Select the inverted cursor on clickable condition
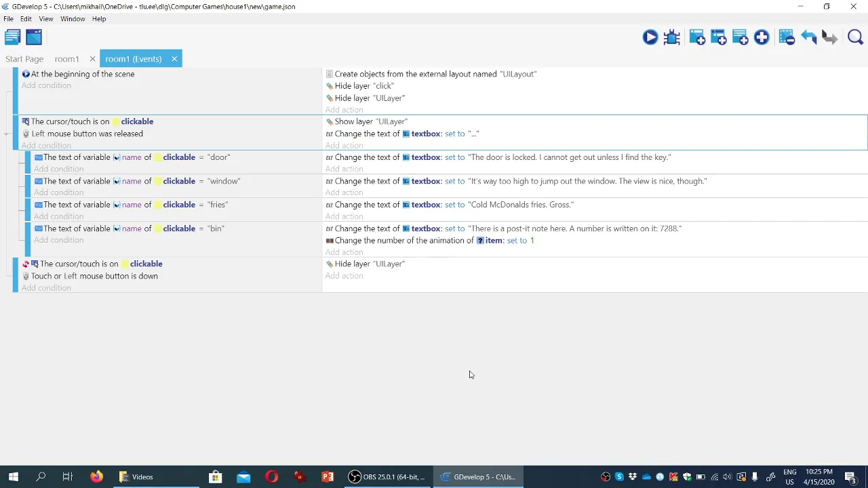 [x=92, y=264]
